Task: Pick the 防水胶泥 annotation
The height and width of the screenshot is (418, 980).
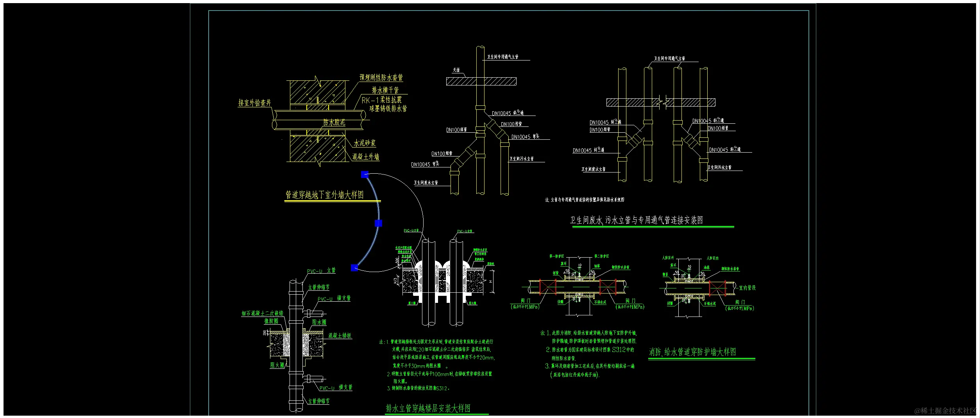Action: pyautogui.click(x=334, y=122)
